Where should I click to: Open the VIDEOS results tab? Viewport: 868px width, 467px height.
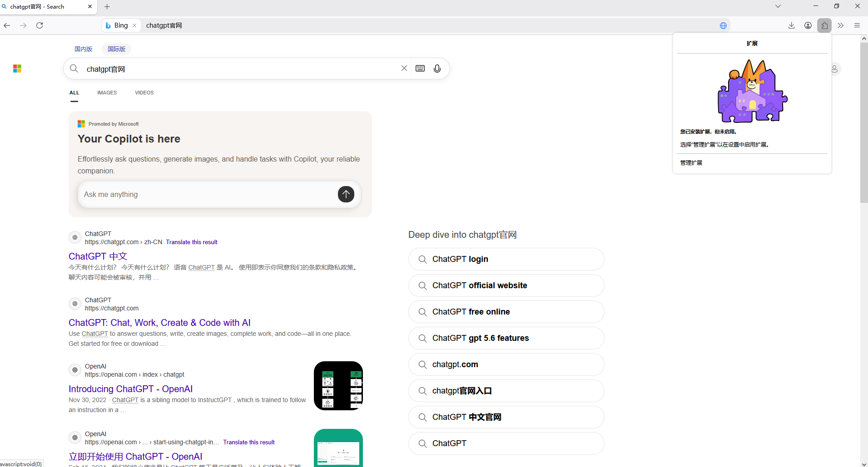tap(144, 93)
